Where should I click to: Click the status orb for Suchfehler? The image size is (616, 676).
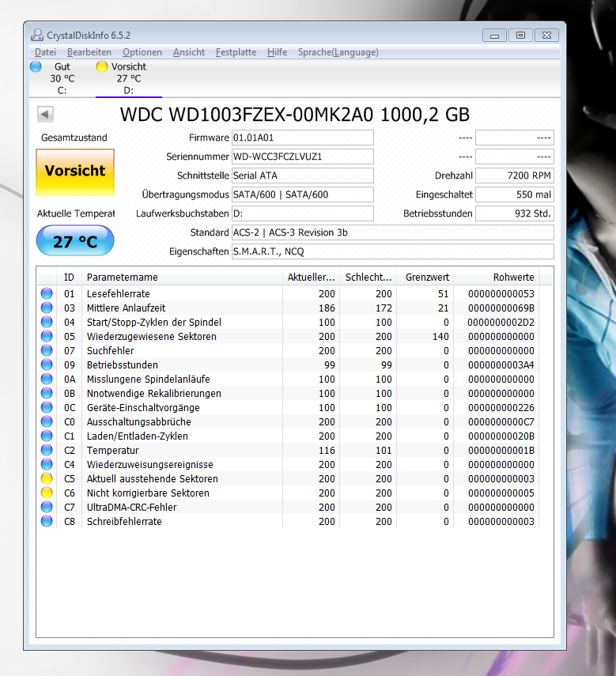pyautogui.click(x=47, y=350)
